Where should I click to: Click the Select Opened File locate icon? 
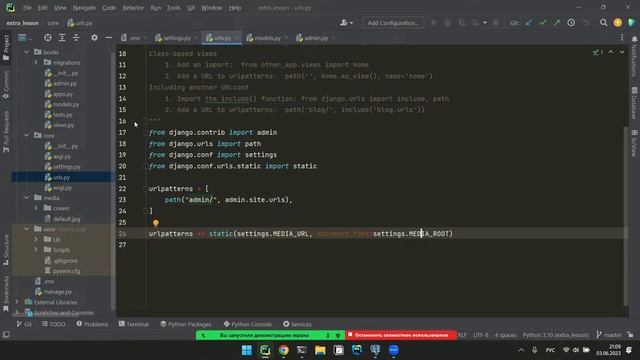coord(48,38)
